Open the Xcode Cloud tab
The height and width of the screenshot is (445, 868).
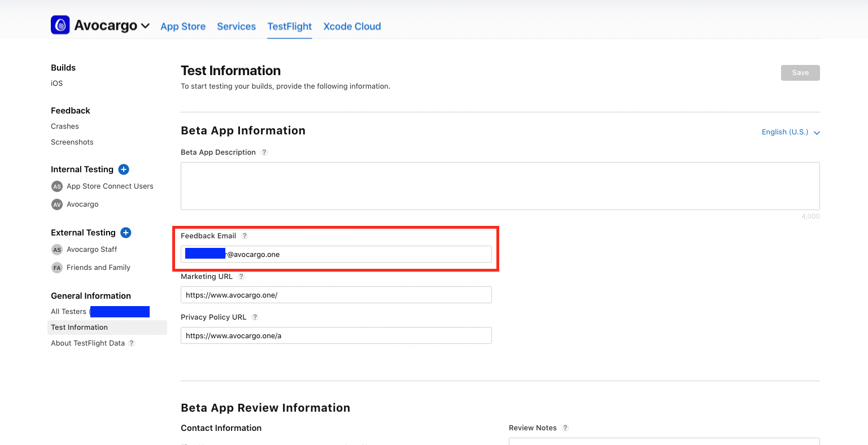(x=352, y=27)
